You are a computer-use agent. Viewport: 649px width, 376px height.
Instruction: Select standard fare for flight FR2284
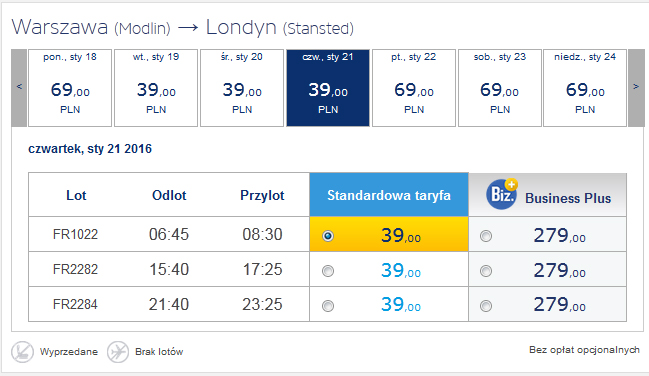point(328,306)
